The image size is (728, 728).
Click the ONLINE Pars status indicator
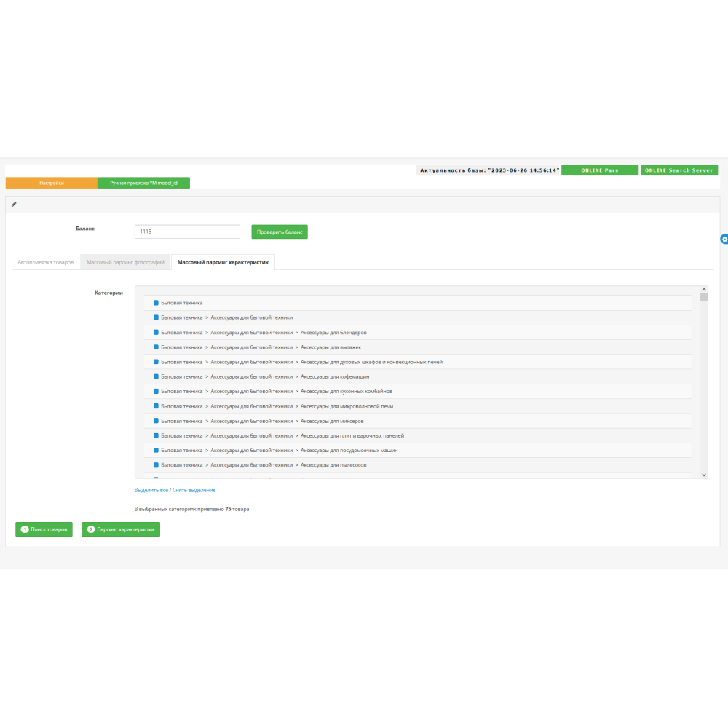pos(600,170)
